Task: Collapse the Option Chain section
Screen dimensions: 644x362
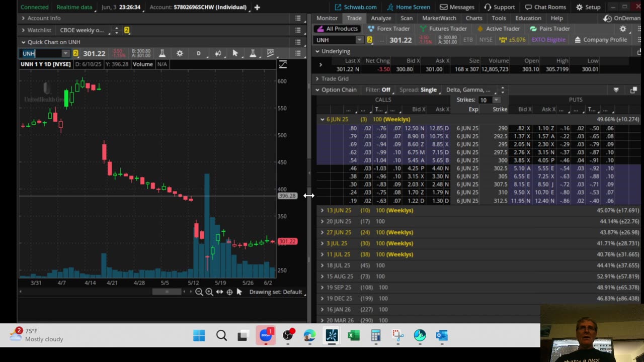Action: point(317,90)
